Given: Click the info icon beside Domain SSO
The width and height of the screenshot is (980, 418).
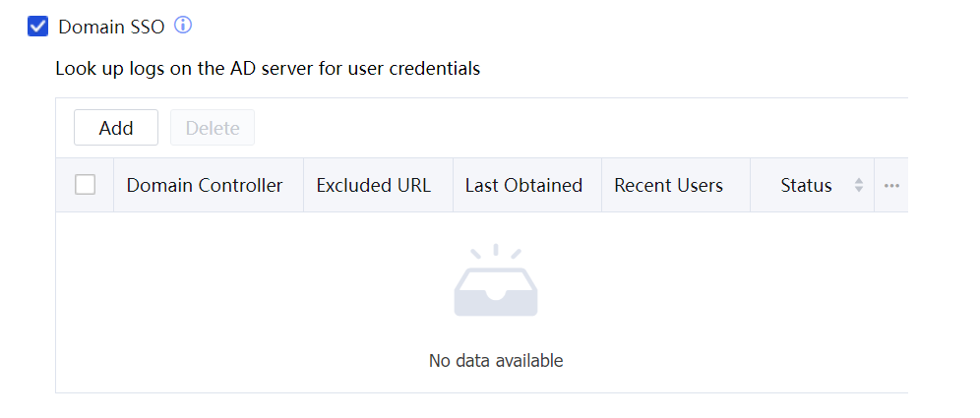Looking at the screenshot, I should click(183, 26).
